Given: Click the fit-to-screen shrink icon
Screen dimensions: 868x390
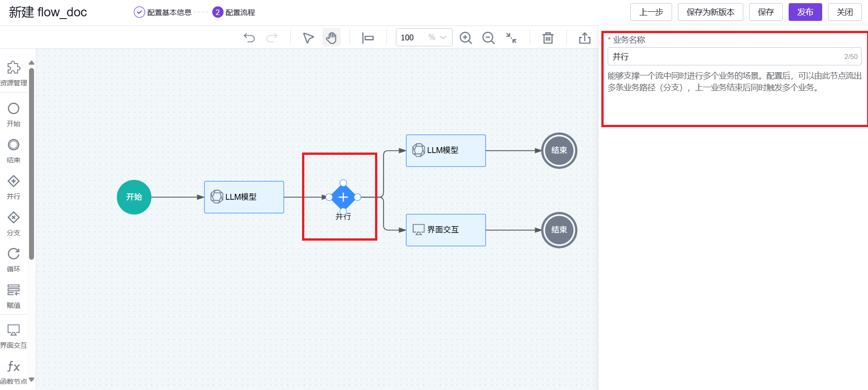Looking at the screenshot, I should coord(511,38).
